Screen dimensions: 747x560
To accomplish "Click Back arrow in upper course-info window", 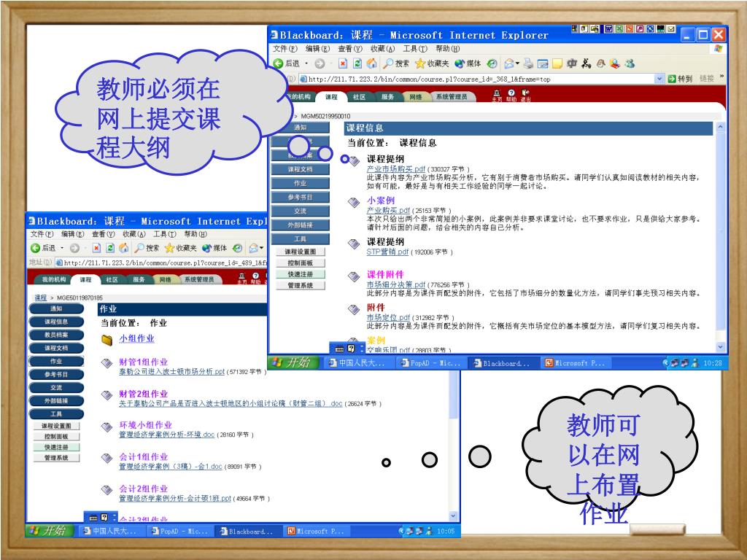I will pyautogui.click(x=278, y=63).
